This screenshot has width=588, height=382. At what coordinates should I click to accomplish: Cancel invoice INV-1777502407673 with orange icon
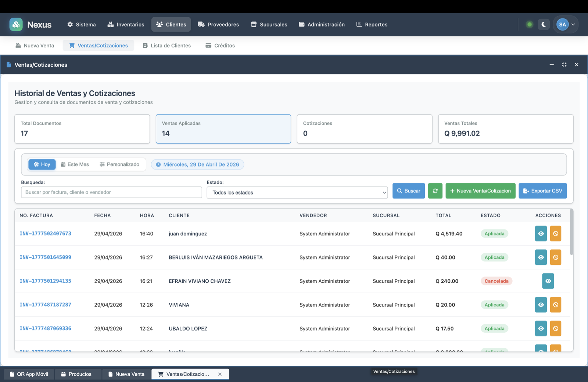tap(555, 233)
